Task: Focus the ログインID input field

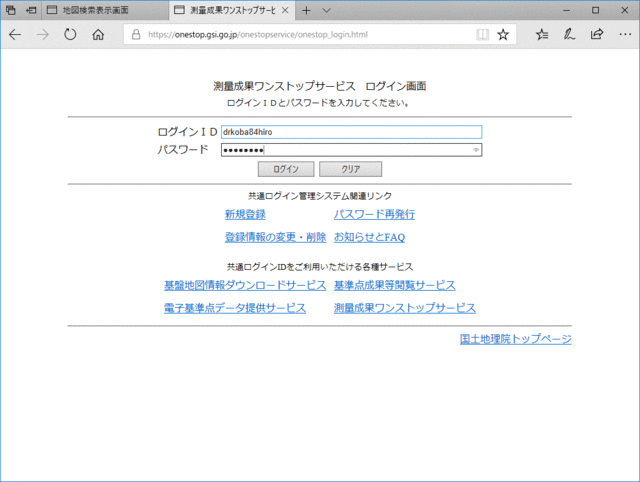Action: pyautogui.click(x=351, y=132)
